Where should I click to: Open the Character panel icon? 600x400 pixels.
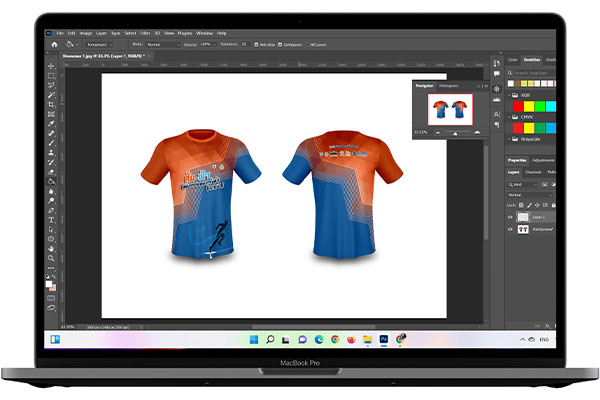tap(496, 114)
